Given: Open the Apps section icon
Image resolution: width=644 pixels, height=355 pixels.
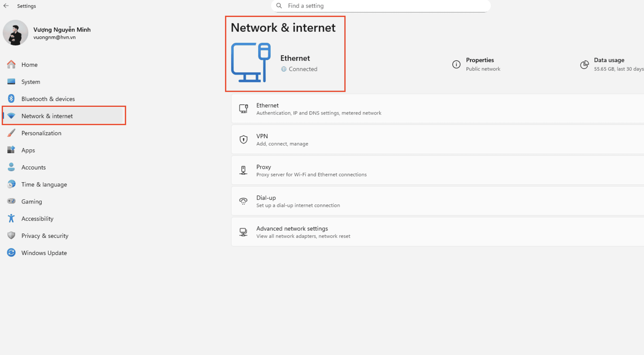Looking at the screenshot, I should (11, 150).
